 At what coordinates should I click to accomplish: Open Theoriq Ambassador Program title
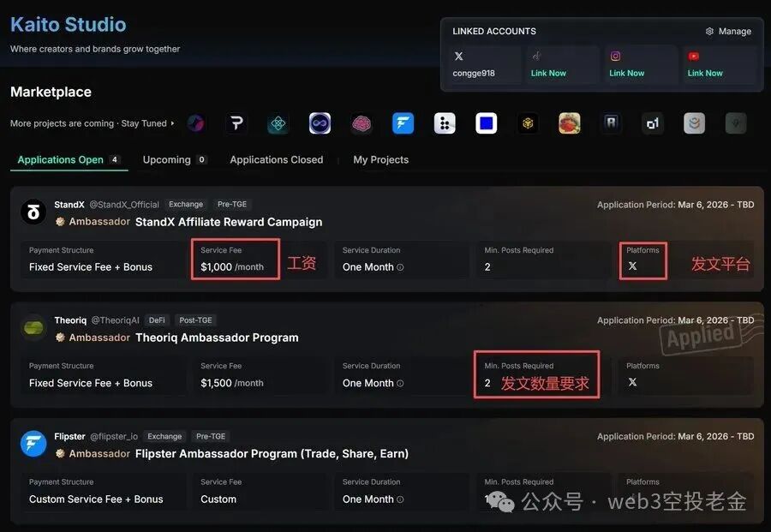(217, 338)
